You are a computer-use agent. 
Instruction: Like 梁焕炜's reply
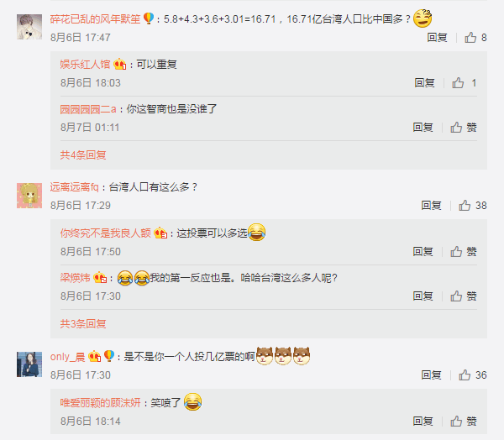[x=463, y=296]
